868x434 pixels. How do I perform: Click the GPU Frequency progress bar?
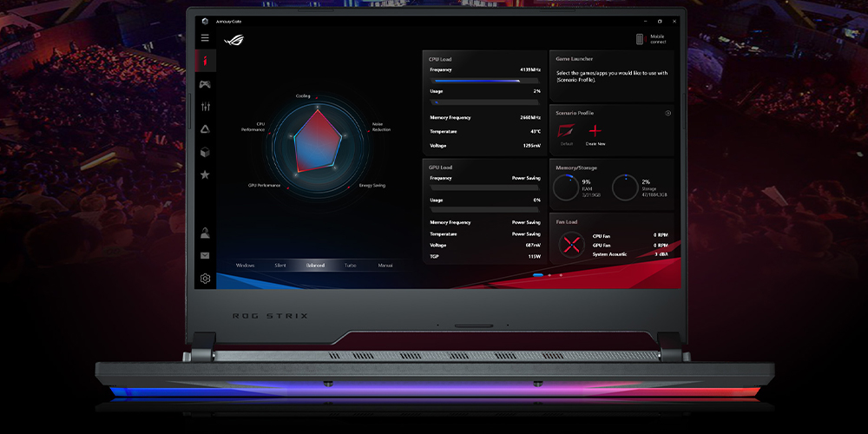(484, 188)
